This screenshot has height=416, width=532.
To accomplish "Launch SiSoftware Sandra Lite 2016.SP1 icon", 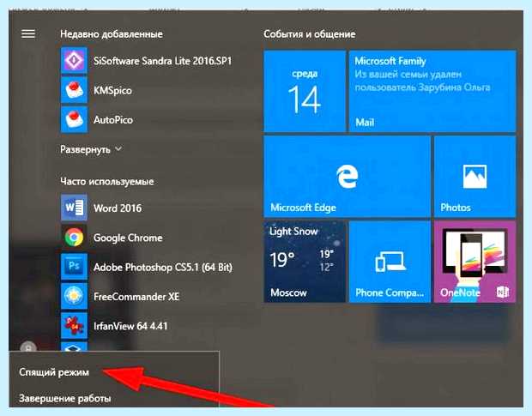I will pyautogui.click(x=74, y=61).
